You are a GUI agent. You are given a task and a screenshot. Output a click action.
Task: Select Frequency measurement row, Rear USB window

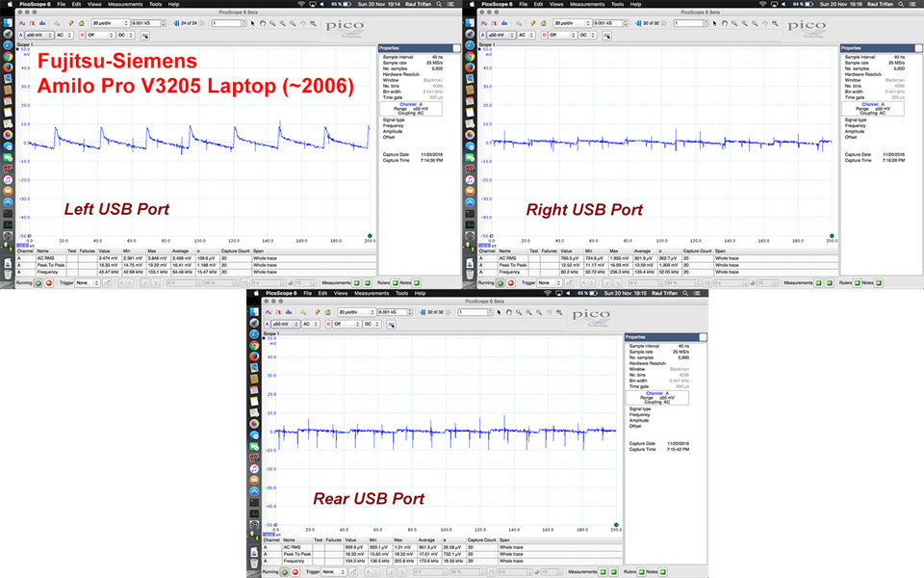(x=443, y=562)
